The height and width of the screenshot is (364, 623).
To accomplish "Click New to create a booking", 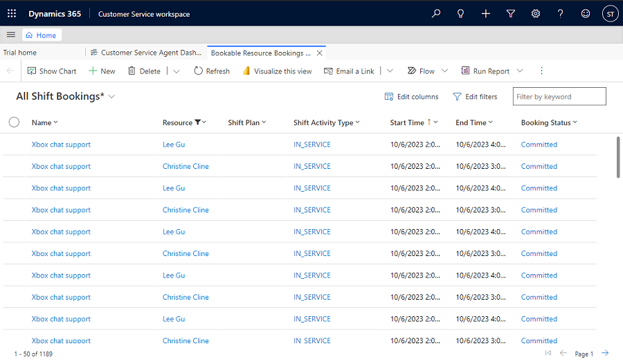I will tap(102, 71).
